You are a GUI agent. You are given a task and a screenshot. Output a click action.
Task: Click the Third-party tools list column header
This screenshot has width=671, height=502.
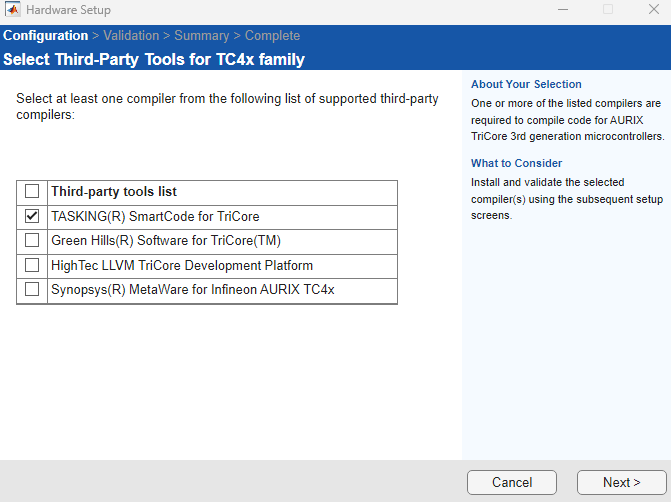click(x=114, y=191)
